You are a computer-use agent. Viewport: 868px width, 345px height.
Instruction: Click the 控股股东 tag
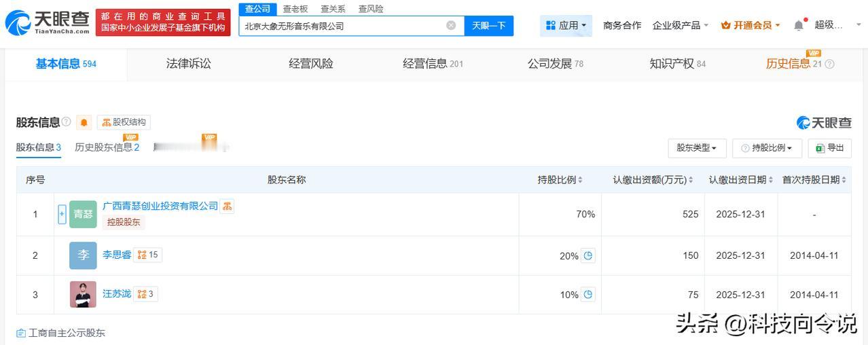click(124, 222)
